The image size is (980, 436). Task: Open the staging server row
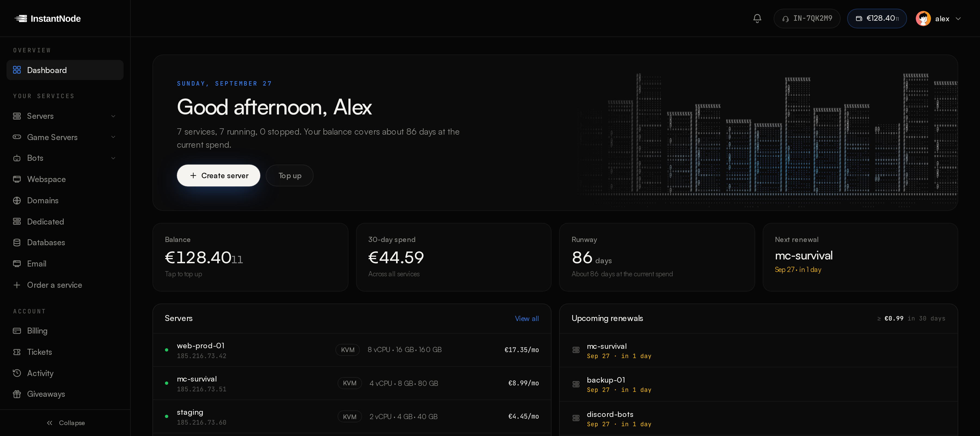pyautogui.click(x=352, y=416)
